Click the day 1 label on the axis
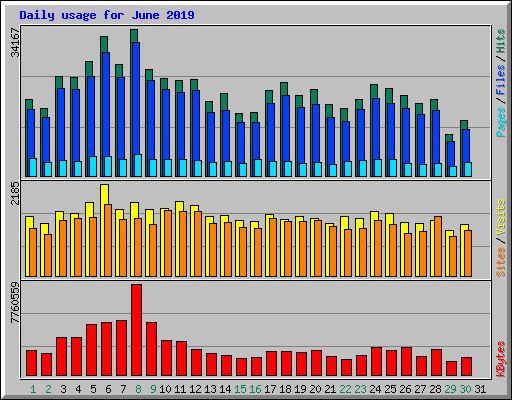Image resolution: width=512 pixels, height=400 pixels. (33, 389)
